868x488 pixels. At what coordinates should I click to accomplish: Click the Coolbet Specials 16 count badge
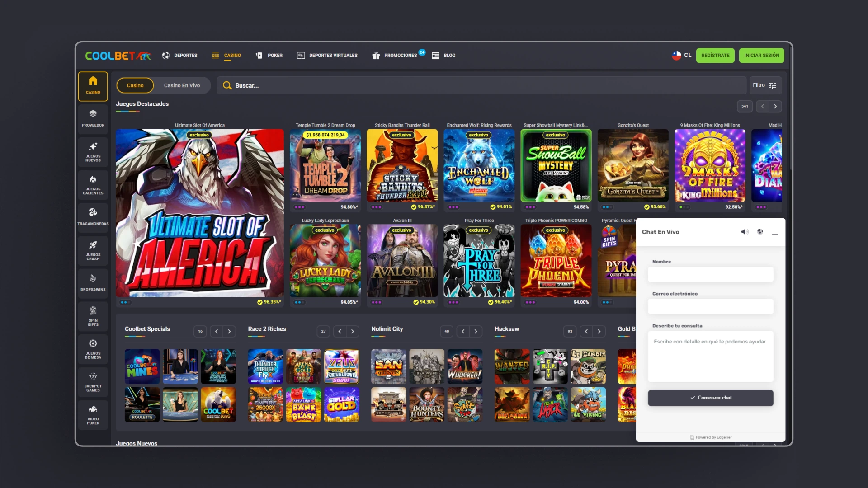(200, 332)
